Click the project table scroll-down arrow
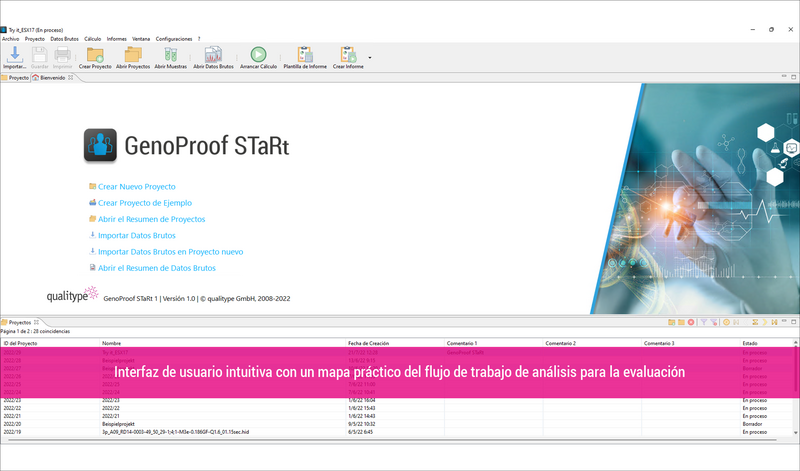This screenshot has height=471, width=800. [795, 432]
